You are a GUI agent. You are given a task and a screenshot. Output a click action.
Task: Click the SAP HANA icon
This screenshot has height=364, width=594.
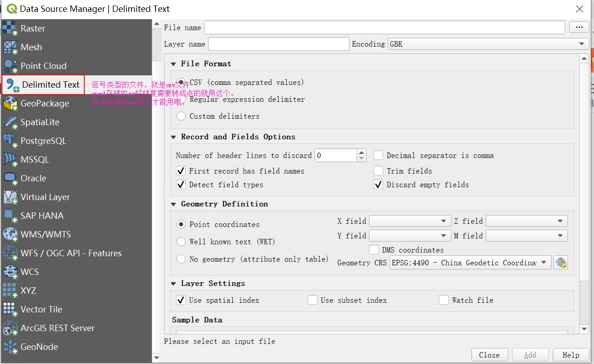click(10, 216)
